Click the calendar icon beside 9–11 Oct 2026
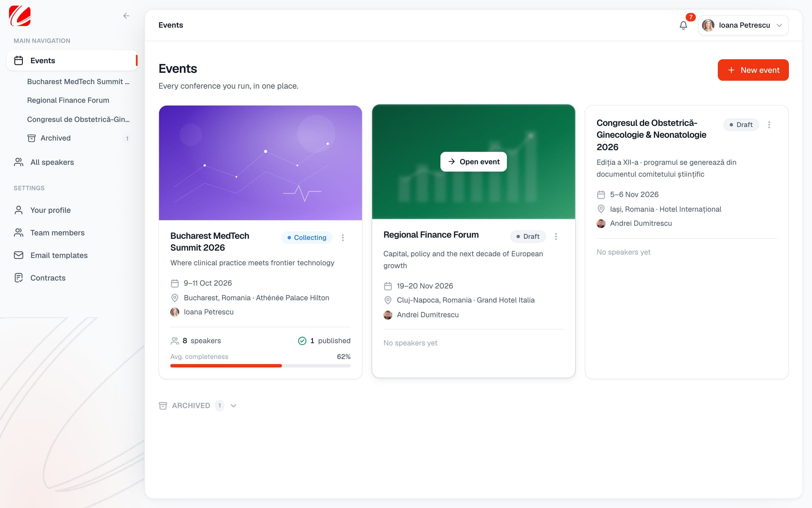This screenshot has height=508, width=812. pyautogui.click(x=175, y=283)
